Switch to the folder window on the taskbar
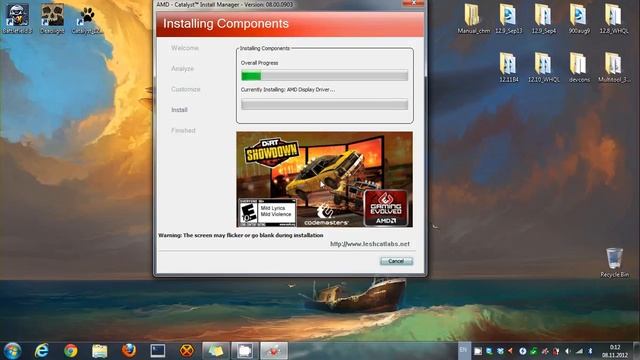The width and height of the screenshot is (640, 360). coord(216,351)
